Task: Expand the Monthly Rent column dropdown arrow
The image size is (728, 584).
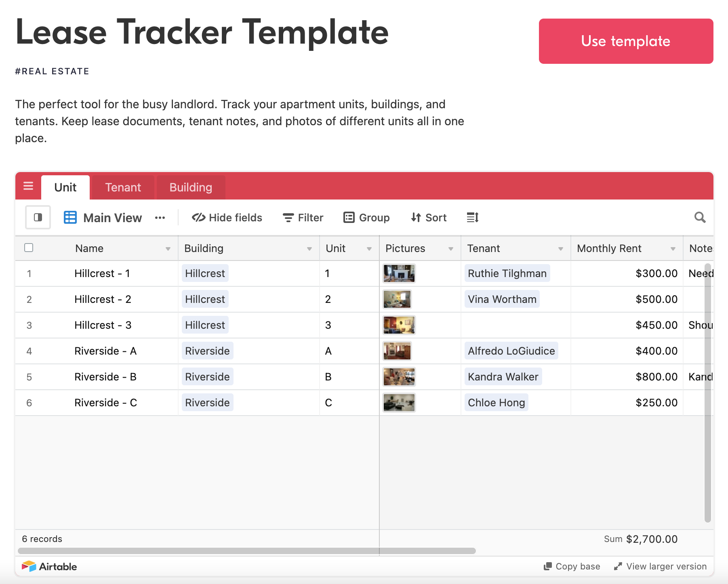Action: pos(673,249)
